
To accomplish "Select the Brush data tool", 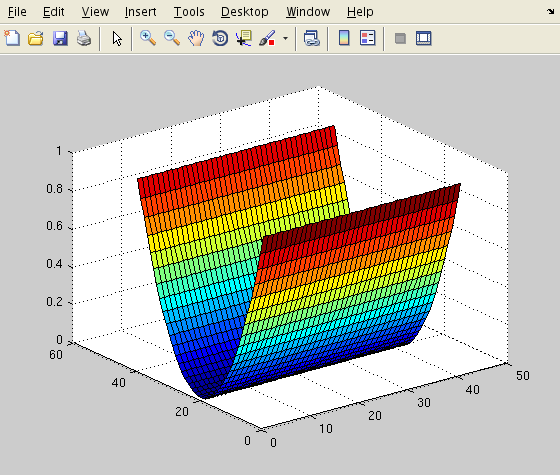I will (267, 38).
